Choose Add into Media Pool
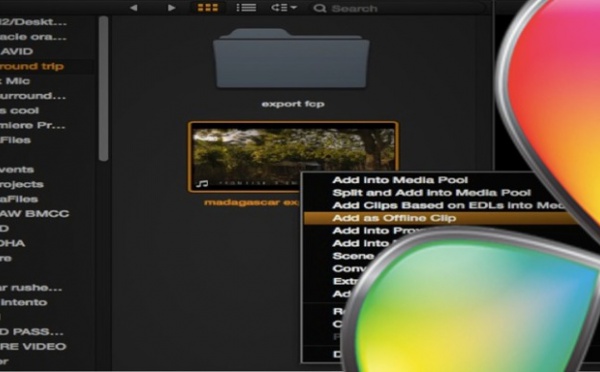 pos(400,180)
